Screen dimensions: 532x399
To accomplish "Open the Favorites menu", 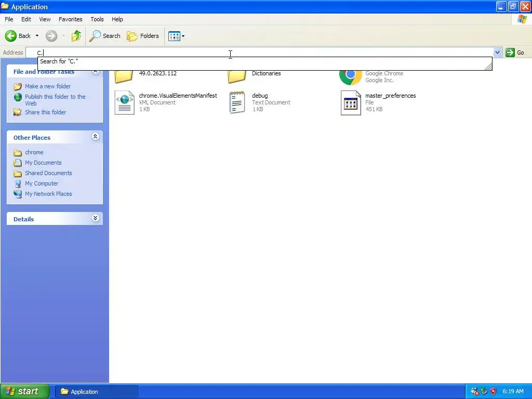I will pos(70,19).
